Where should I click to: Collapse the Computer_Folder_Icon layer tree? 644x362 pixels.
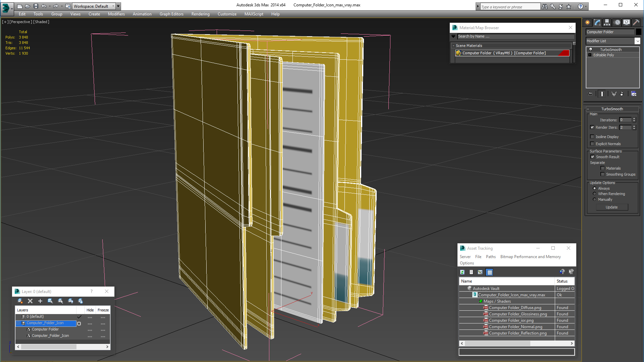(x=19, y=323)
